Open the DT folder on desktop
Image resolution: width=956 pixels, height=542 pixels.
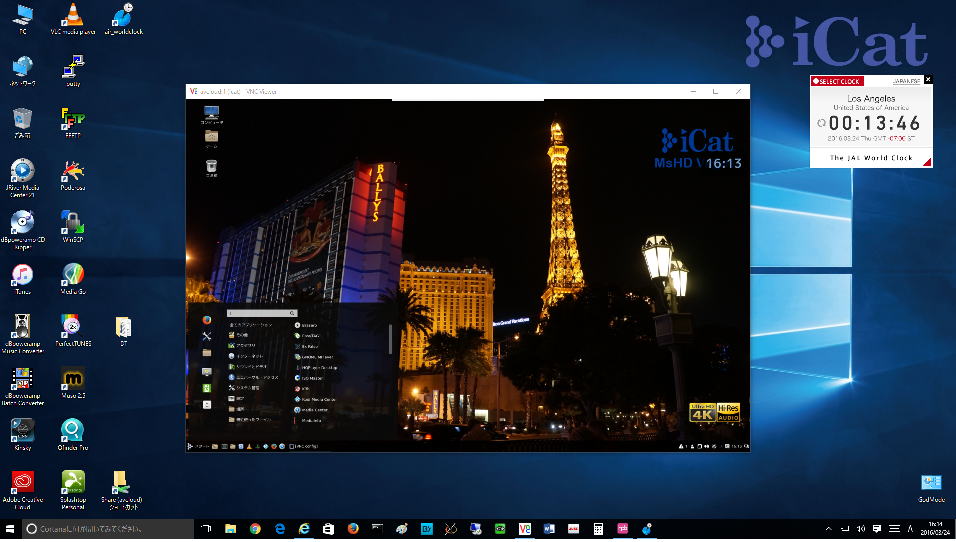tap(123, 330)
